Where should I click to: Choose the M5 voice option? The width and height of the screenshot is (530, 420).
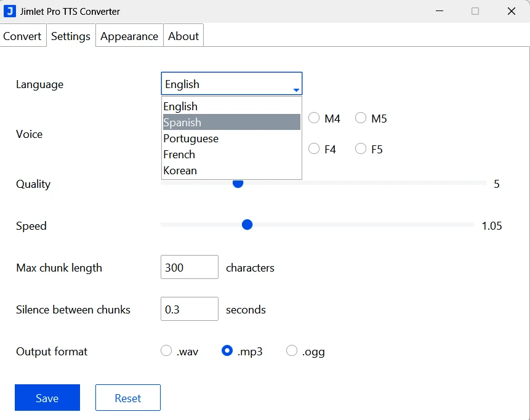360,118
